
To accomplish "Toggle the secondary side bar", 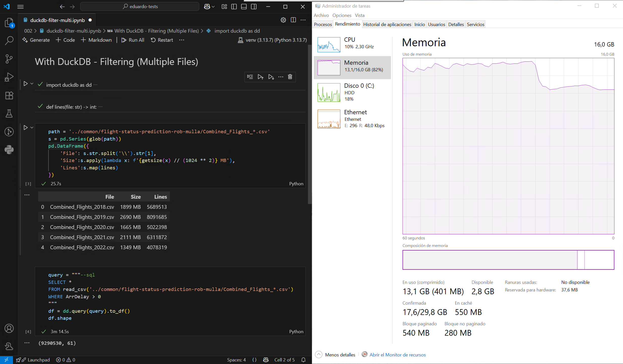I will pos(254,7).
